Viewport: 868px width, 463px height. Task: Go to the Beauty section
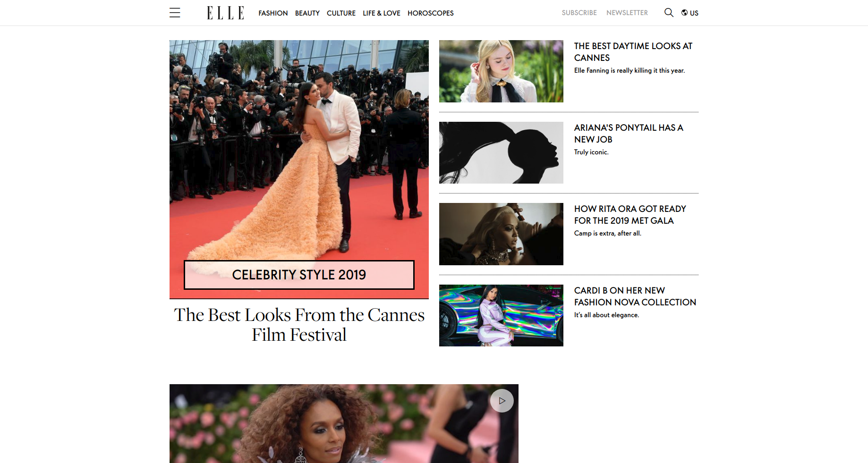pos(307,13)
